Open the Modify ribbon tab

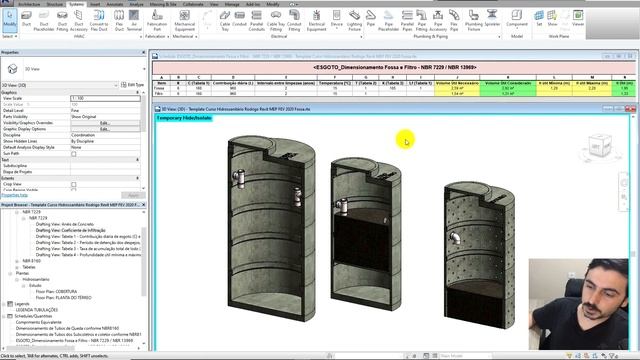click(x=273, y=4)
